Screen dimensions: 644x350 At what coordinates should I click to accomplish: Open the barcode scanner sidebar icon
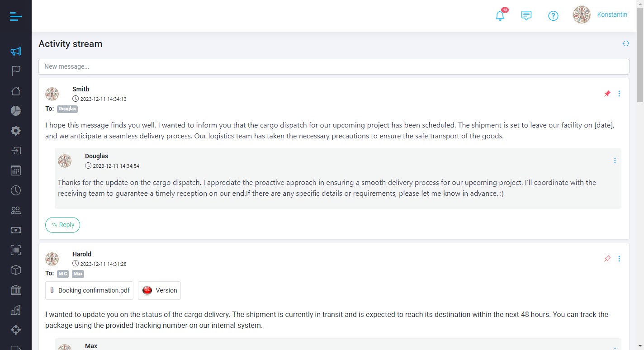point(16,250)
